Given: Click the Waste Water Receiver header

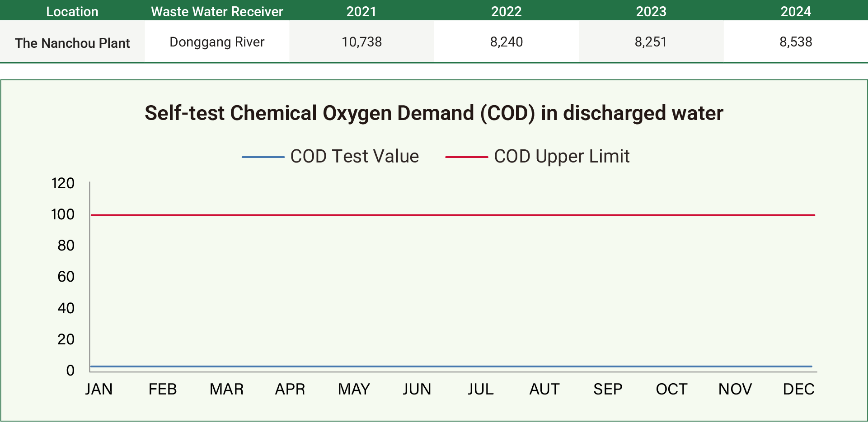Looking at the screenshot, I should tap(217, 11).
